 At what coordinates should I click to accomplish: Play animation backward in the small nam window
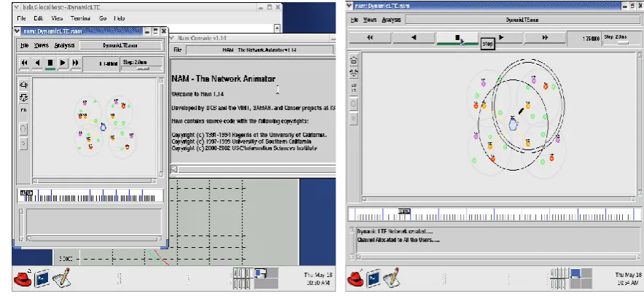(x=37, y=63)
